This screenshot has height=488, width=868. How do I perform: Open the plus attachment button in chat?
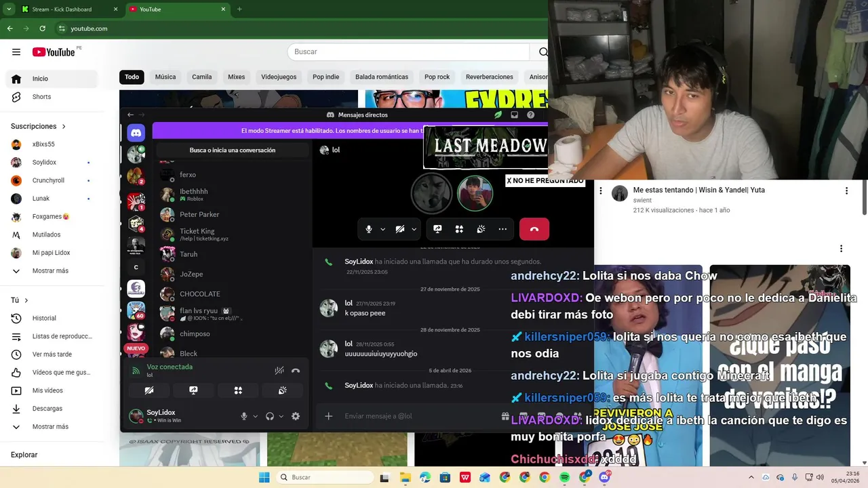coord(328,416)
